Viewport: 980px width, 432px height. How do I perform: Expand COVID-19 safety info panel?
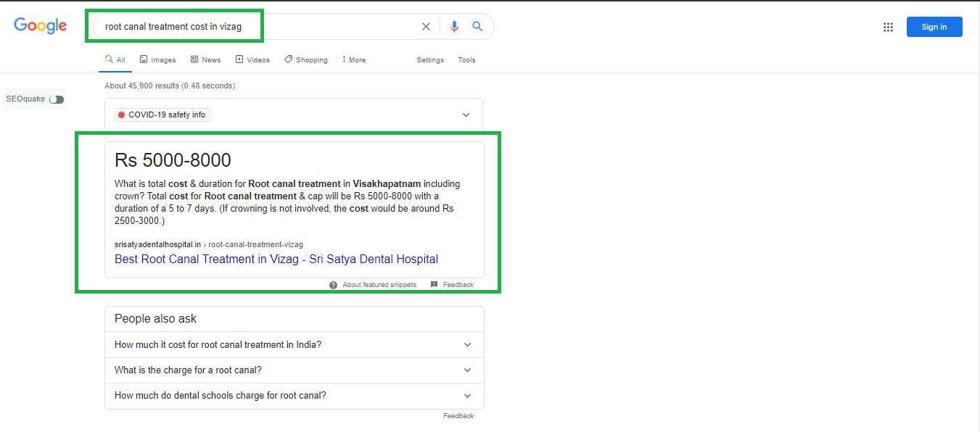pos(466,115)
